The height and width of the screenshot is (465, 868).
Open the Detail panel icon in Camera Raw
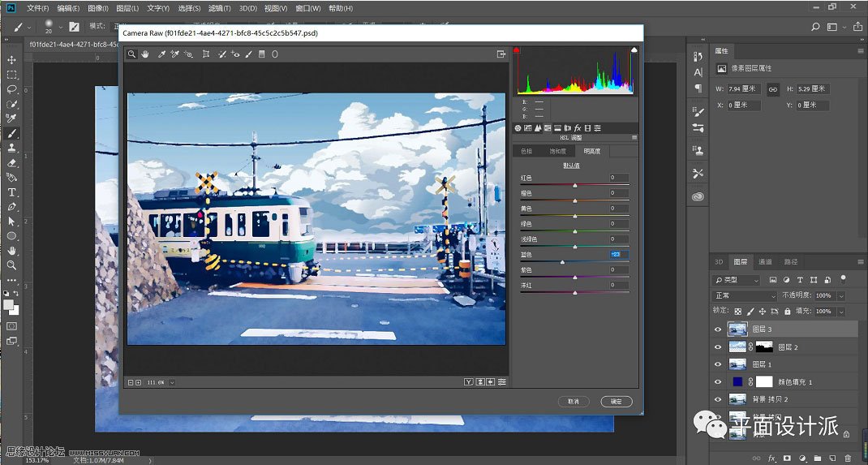538,128
